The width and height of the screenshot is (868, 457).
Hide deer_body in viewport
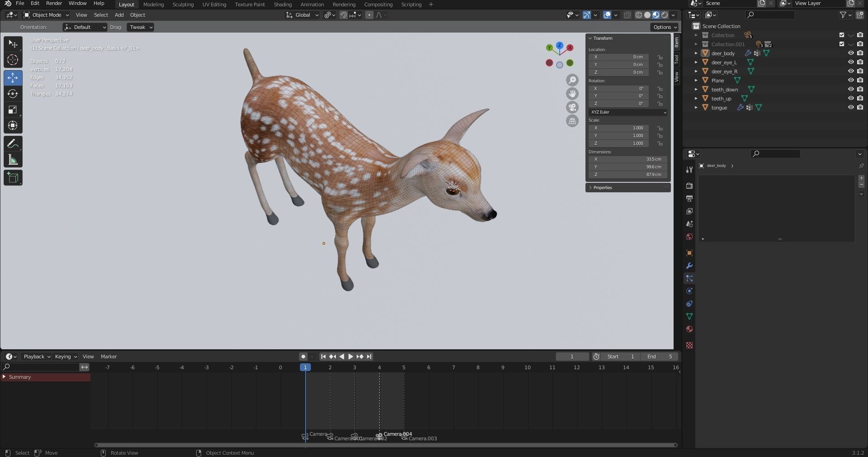[851, 53]
